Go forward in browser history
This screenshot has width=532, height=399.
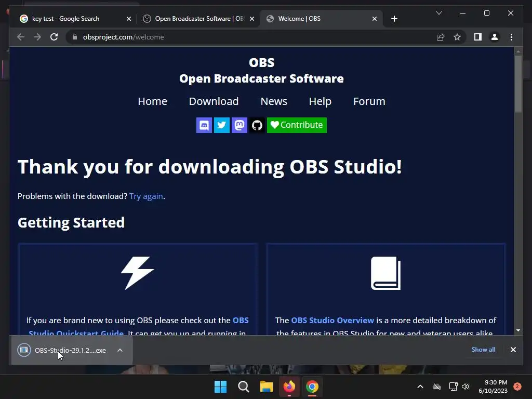pos(37,37)
